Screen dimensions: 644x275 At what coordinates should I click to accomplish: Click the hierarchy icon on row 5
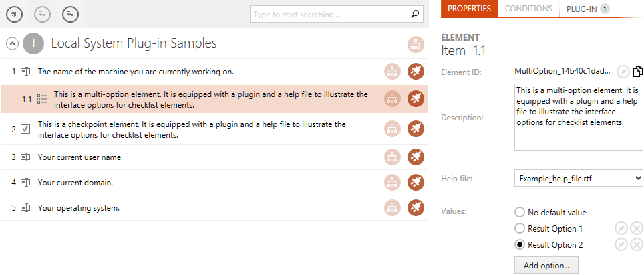pos(392,208)
